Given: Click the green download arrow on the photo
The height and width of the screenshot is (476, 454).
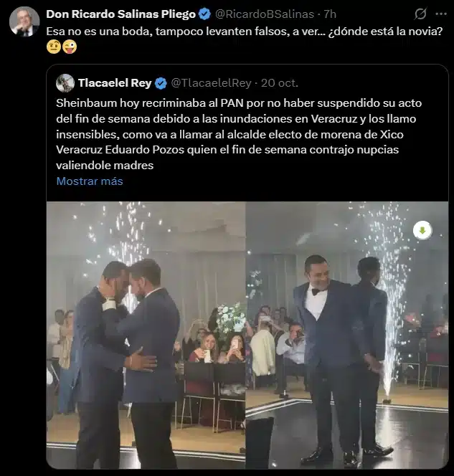Looking at the screenshot, I should click(422, 230).
